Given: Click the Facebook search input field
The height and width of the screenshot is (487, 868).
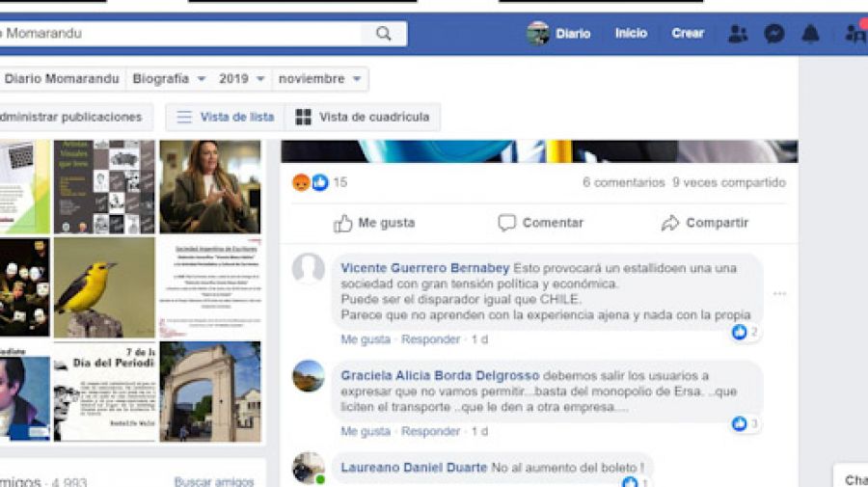Looking at the screenshot, I should (183, 34).
